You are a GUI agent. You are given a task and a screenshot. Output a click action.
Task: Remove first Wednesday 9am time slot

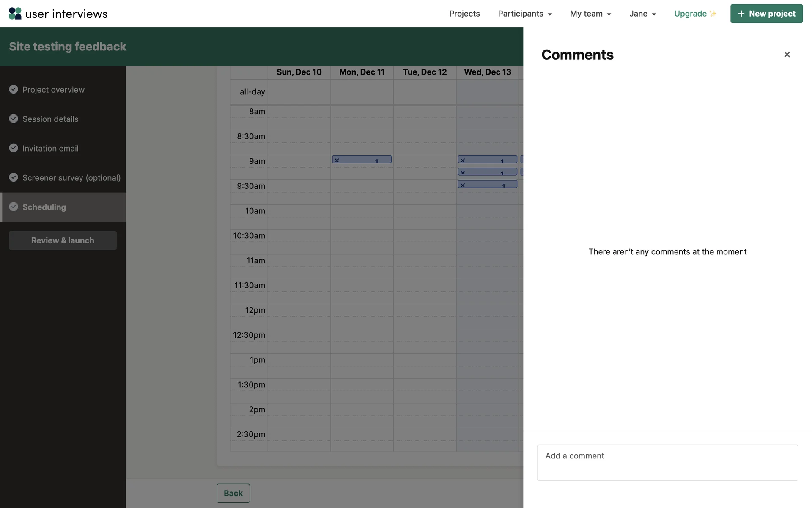click(x=463, y=160)
